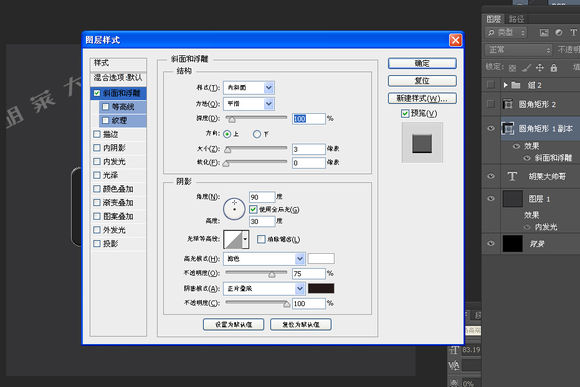Open the 样式(T) dropdown showing 内斜面
580x387 pixels.
click(x=249, y=88)
